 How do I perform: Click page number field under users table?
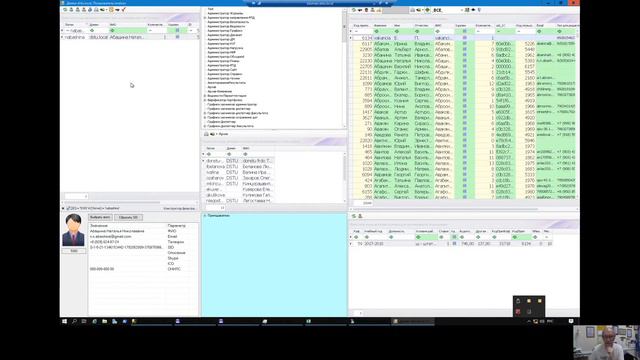click(76, 196)
